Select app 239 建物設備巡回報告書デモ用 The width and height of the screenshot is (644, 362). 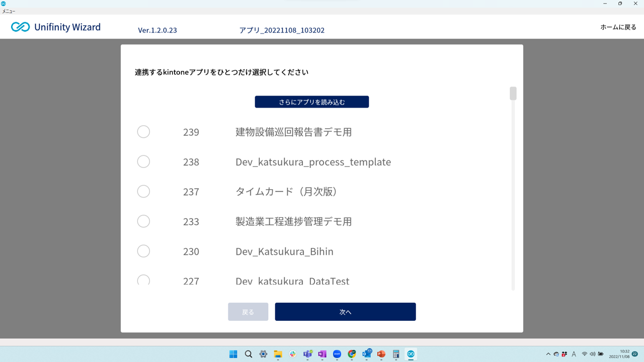143,132
